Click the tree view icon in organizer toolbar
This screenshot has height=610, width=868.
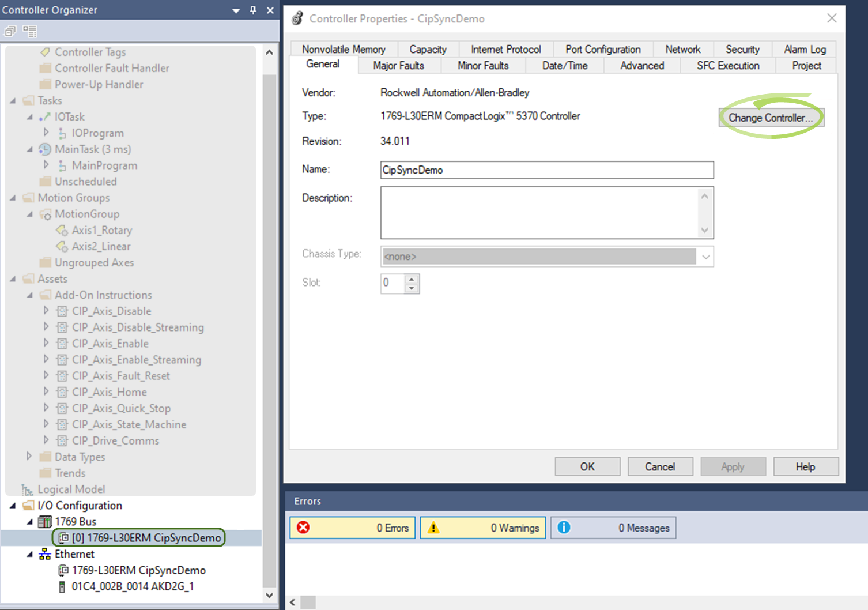29,31
